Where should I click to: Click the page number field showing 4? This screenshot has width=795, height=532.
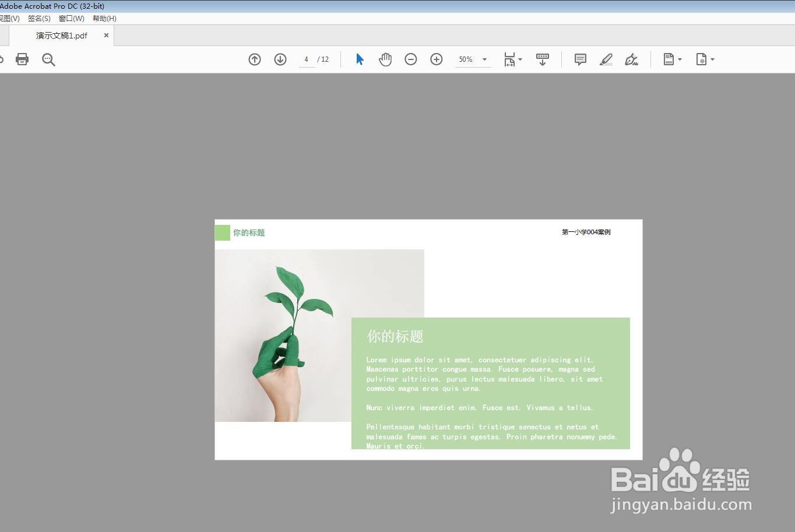point(307,59)
